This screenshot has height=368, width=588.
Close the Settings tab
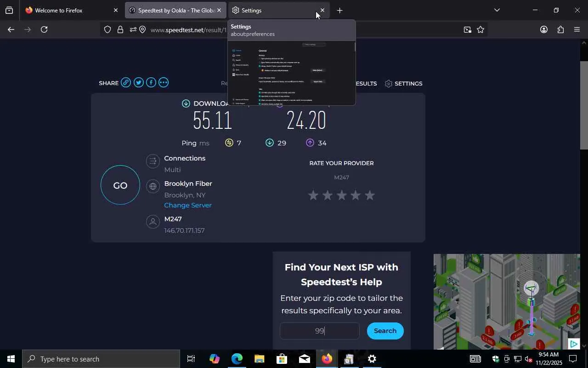[x=322, y=10]
